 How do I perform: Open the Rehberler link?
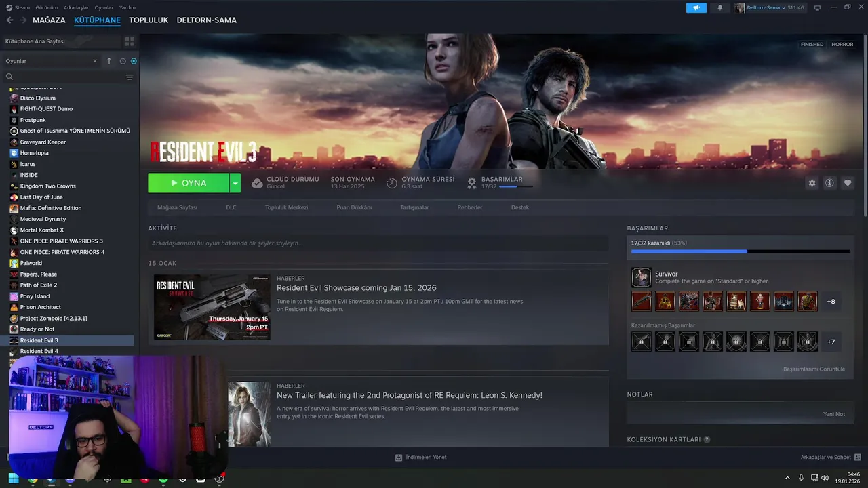pyautogui.click(x=470, y=207)
